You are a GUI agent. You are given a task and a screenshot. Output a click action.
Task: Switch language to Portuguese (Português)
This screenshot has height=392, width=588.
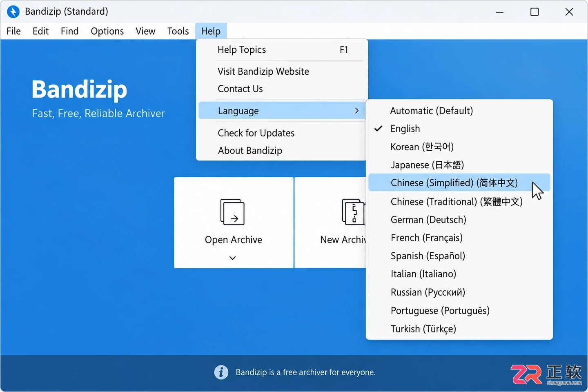coord(459,311)
